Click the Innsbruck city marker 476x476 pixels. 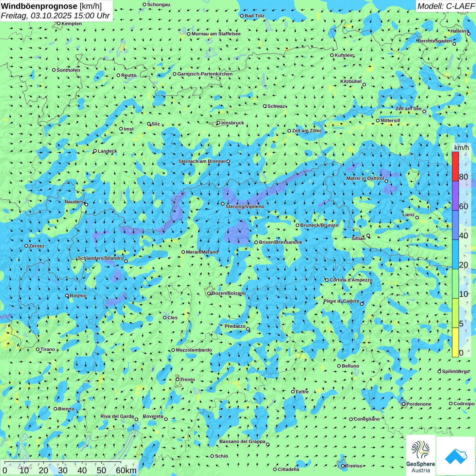pos(219,123)
